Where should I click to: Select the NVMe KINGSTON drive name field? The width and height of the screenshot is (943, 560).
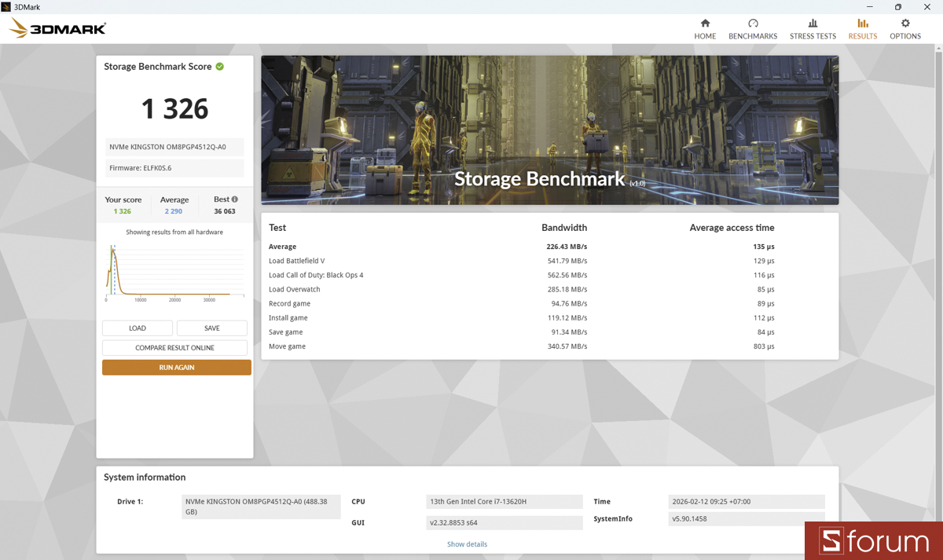(x=174, y=146)
